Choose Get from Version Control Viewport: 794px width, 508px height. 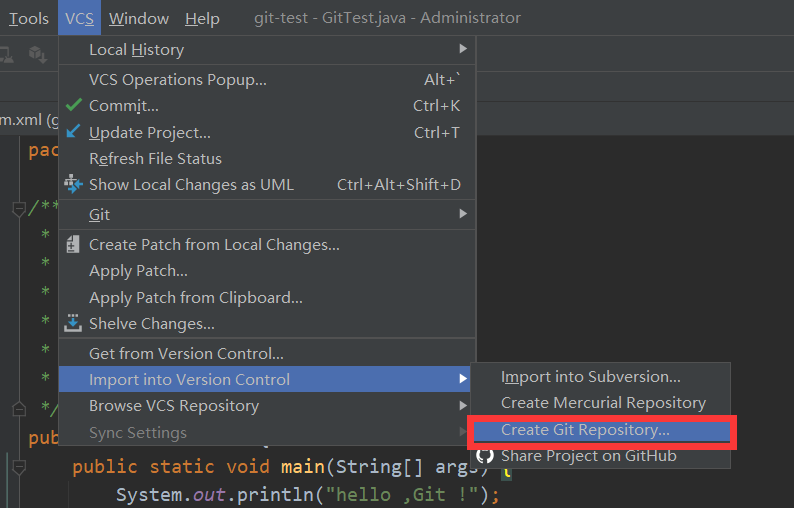tap(267, 354)
